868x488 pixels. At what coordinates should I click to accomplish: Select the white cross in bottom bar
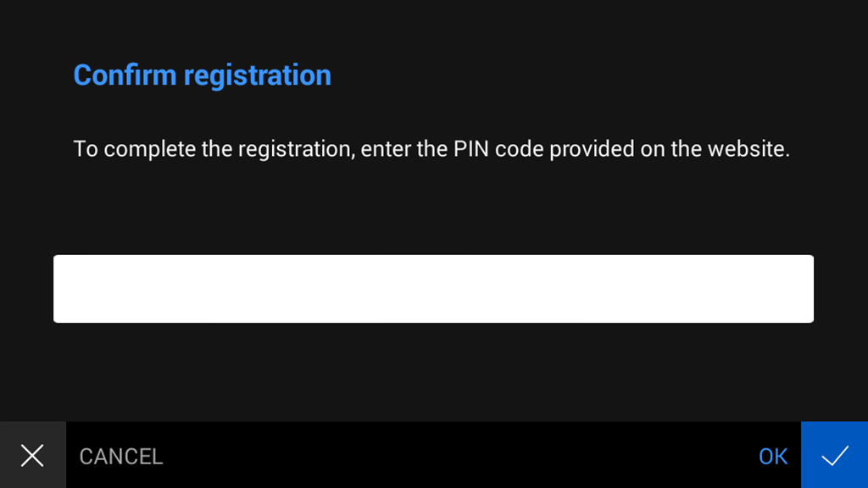(32, 456)
